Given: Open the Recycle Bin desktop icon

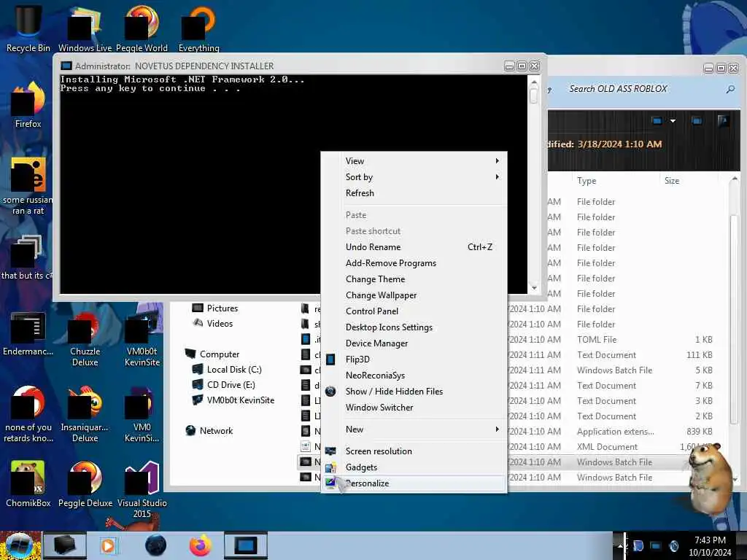Looking at the screenshot, I should click(x=28, y=27).
